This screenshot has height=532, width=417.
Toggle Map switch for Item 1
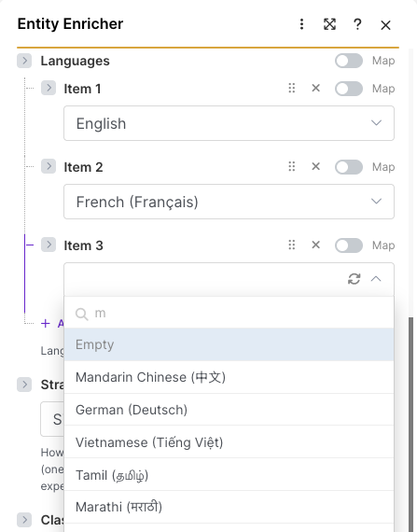click(x=349, y=89)
